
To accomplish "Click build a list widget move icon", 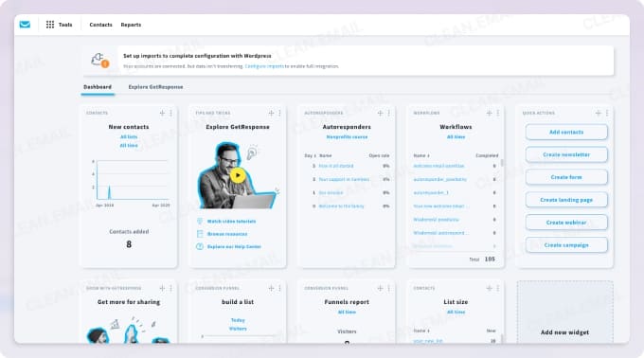I will 271,288.
